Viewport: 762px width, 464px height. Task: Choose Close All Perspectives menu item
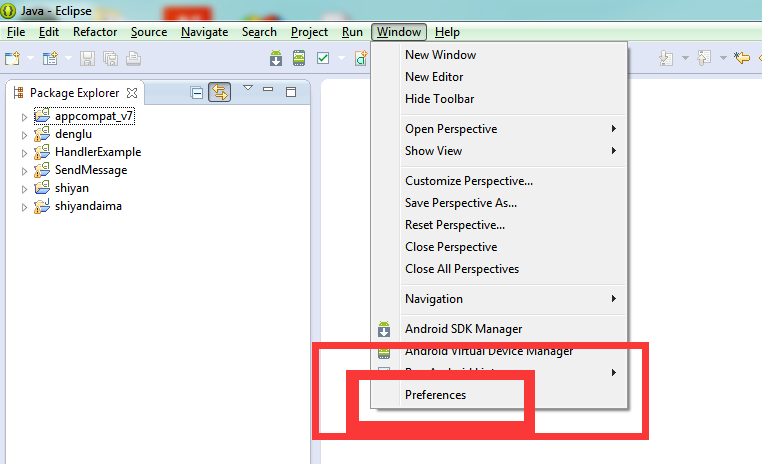click(x=500, y=269)
